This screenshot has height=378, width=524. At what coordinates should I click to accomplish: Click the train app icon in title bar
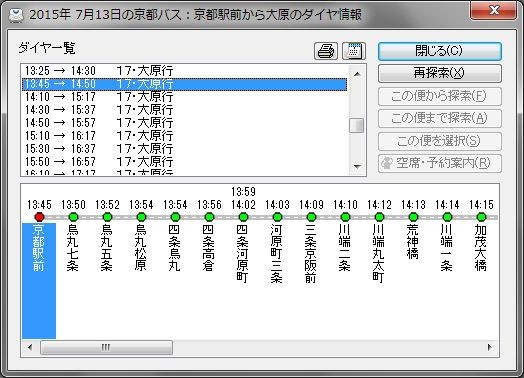coord(15,14)
